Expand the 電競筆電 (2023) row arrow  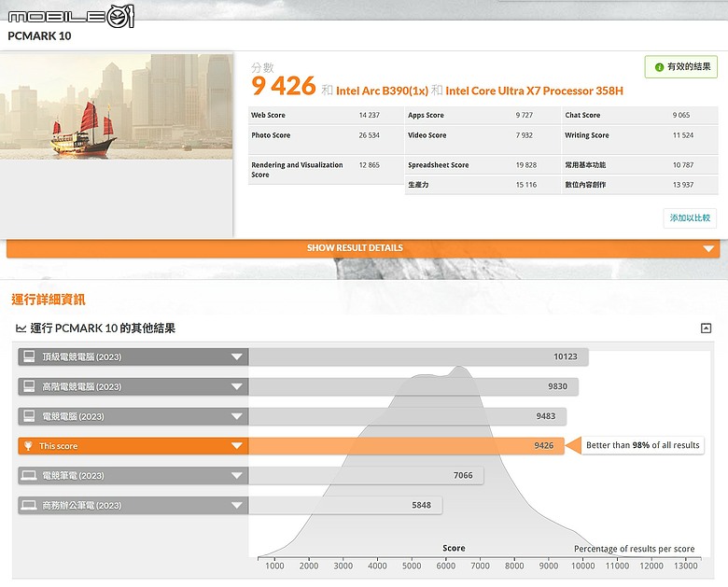[x=237, y=476]
